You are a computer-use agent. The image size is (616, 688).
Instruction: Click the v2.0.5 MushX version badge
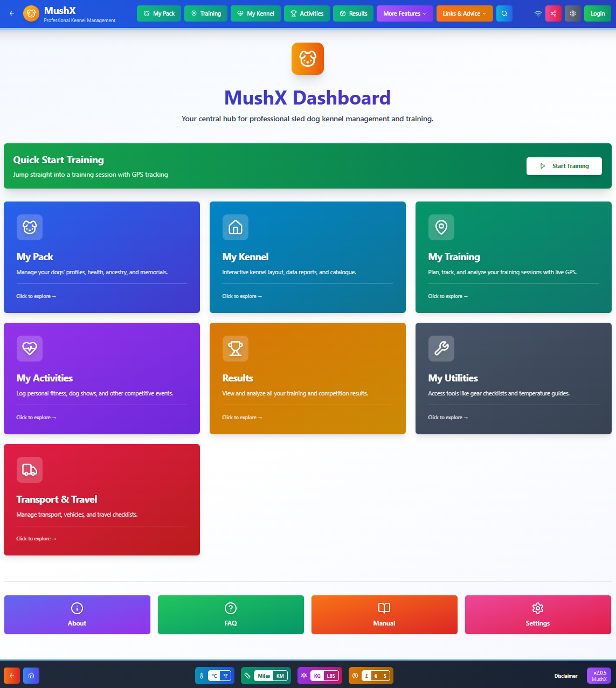click(x=599, y=676)
